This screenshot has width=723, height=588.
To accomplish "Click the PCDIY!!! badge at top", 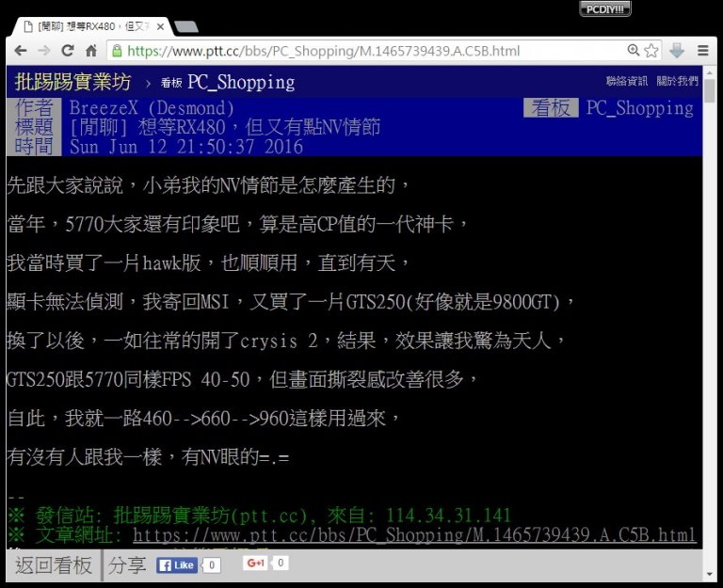I will tap(605, 9).
